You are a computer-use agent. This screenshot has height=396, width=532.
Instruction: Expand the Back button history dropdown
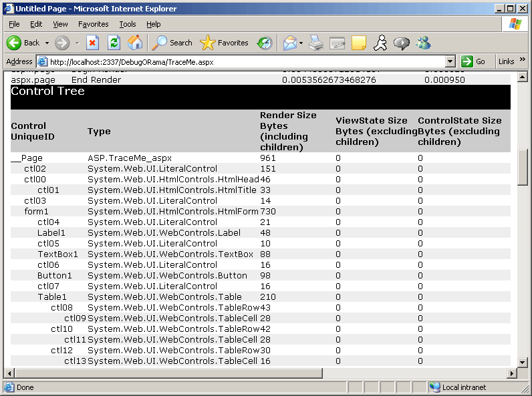pos(47,43)
